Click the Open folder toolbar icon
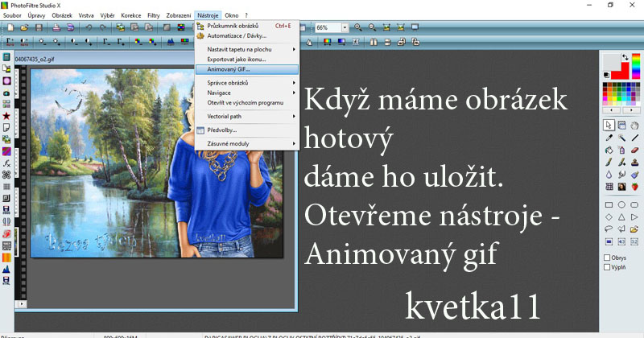 tap(25, 27)
